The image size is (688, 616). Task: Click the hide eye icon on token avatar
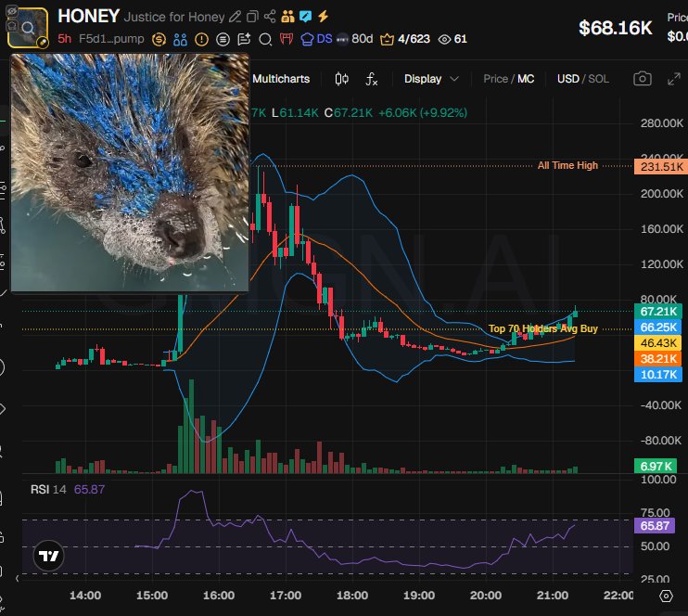tap(12, 11)
